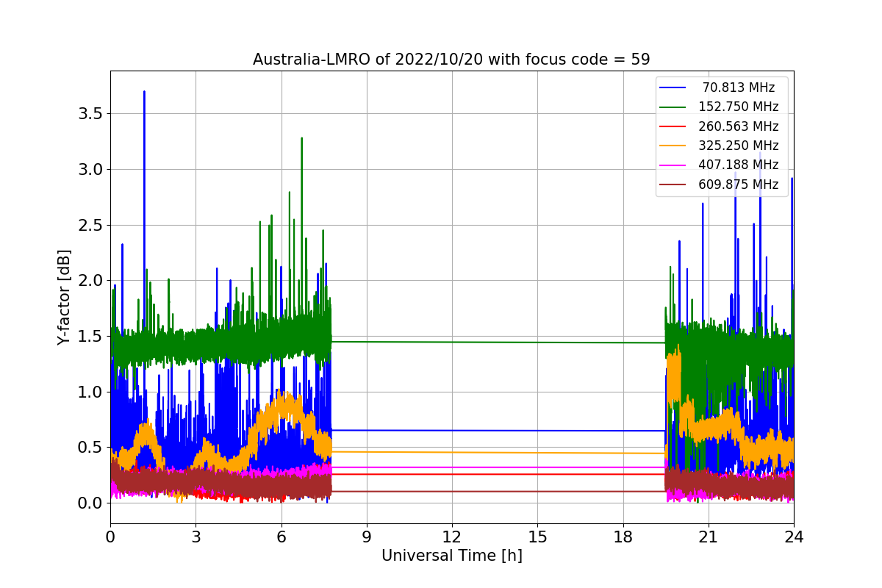Click the y-axis tick label 2.5
Image resolution: width=882 pixels, height=588 pixels.
(x=92, y=225)
